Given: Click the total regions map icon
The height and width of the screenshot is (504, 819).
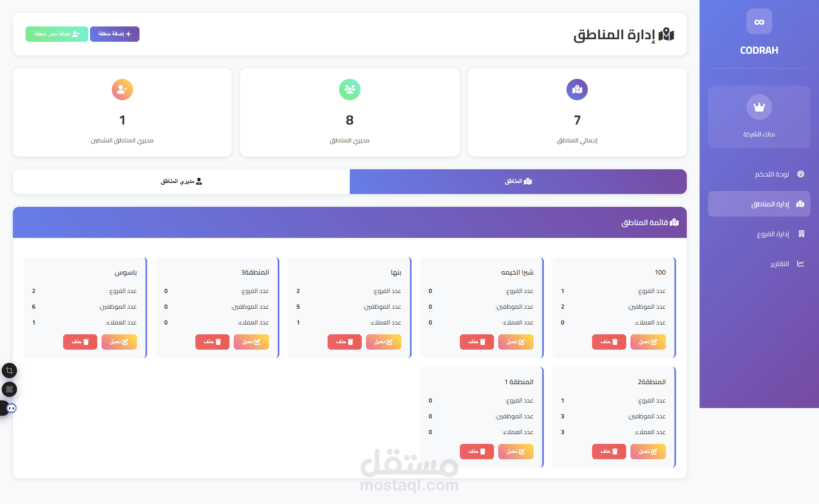Looking at the screenshot, I should [x=577, y=90].
